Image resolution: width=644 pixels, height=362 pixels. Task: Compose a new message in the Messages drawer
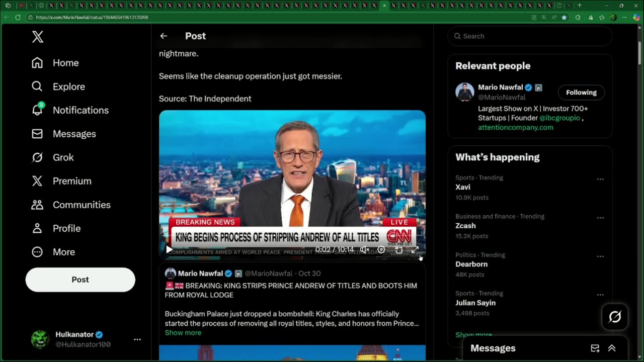pos(595,348)
